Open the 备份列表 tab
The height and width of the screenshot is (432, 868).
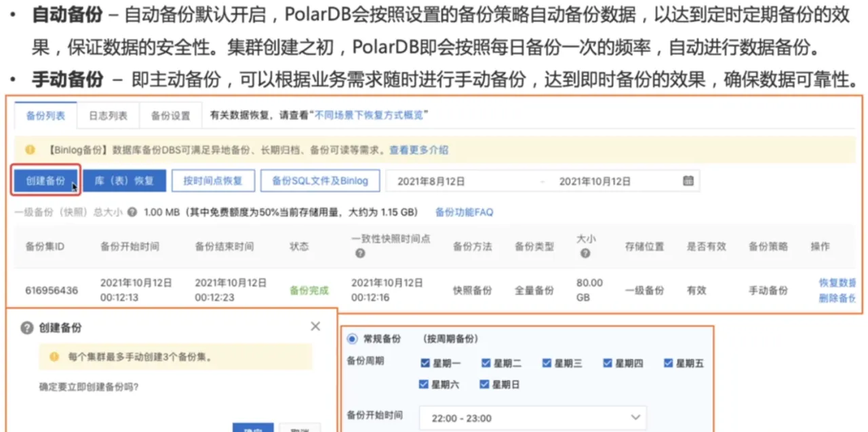click(x=45, y=115)
